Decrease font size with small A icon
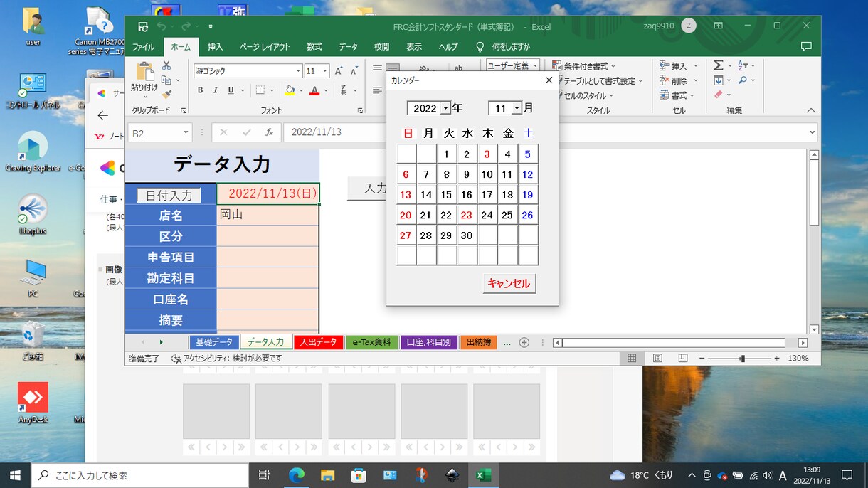This screenshot has height=488, width=868. click(354, 71)
